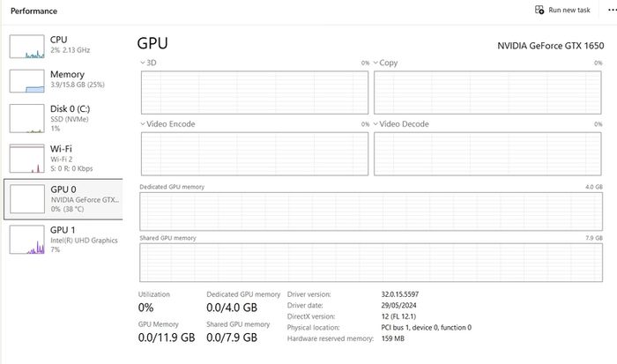Select GPU 0 NVIDIA GeForce GTX entry

[63, 198]
